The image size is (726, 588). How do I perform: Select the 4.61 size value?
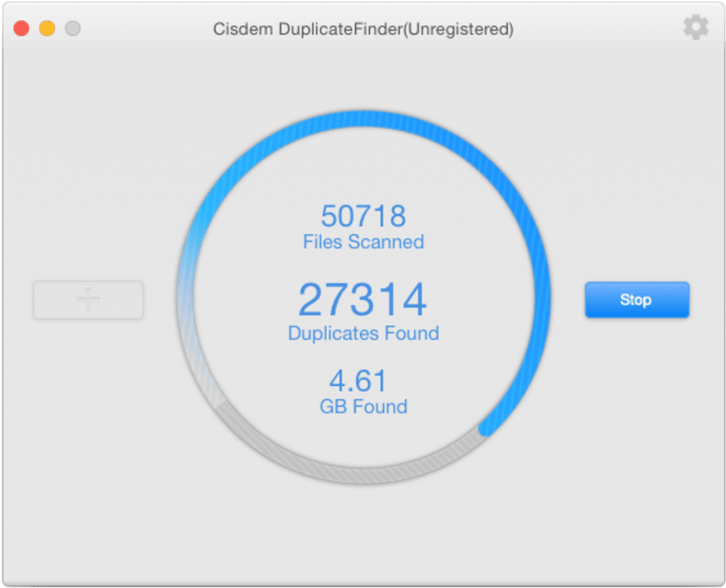(x=358, y=381)
